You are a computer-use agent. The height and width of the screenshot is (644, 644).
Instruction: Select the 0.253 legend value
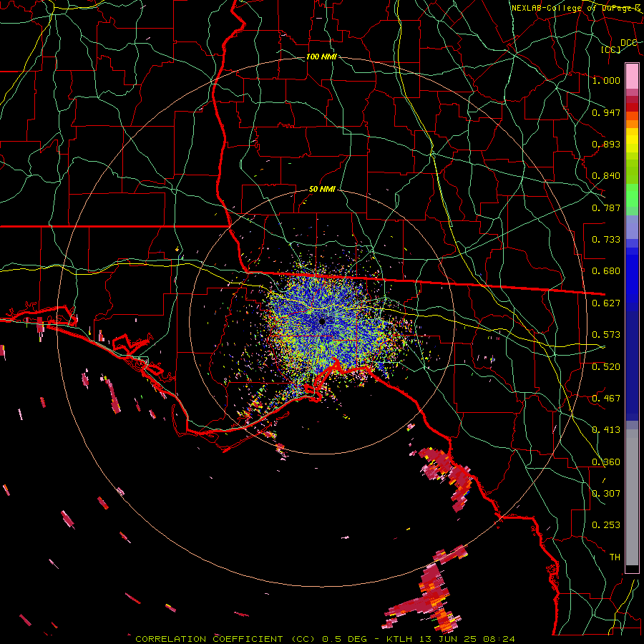pyautogui.click(x=606, y=525)
